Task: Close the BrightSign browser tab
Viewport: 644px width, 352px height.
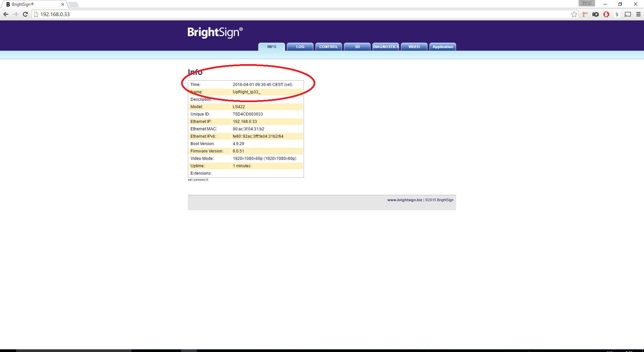Action: pos(62,4)
